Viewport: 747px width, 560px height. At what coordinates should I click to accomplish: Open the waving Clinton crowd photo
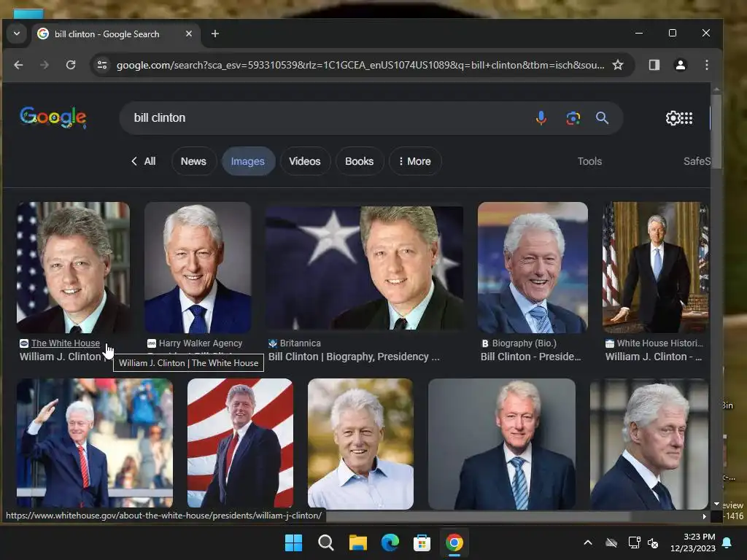pyautogui.click(x=95, y=443)
